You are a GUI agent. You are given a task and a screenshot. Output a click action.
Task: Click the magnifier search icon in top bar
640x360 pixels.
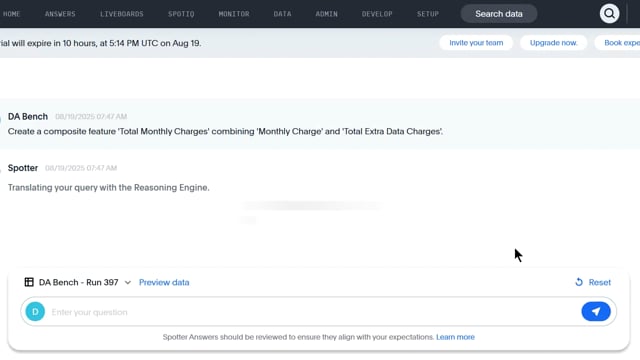[609, 13]
